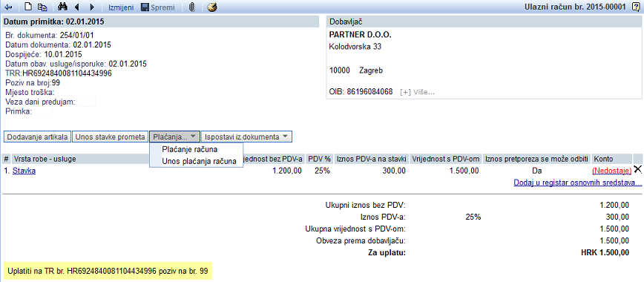The image size is (644, 282).
Task: Click the Iznos PDV-a na stavki header
Action: click(371, 159)
